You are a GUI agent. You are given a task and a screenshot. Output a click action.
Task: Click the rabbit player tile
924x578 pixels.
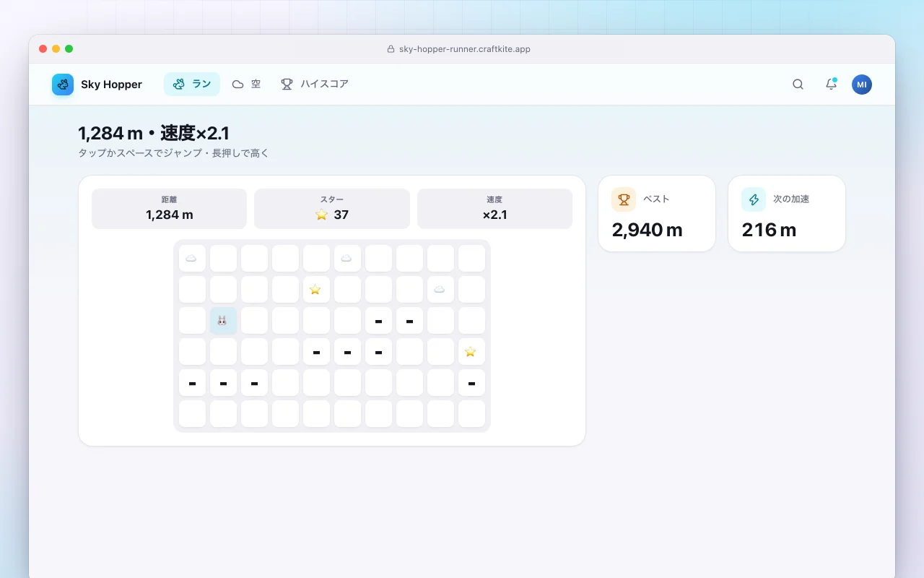coord(223,320)
